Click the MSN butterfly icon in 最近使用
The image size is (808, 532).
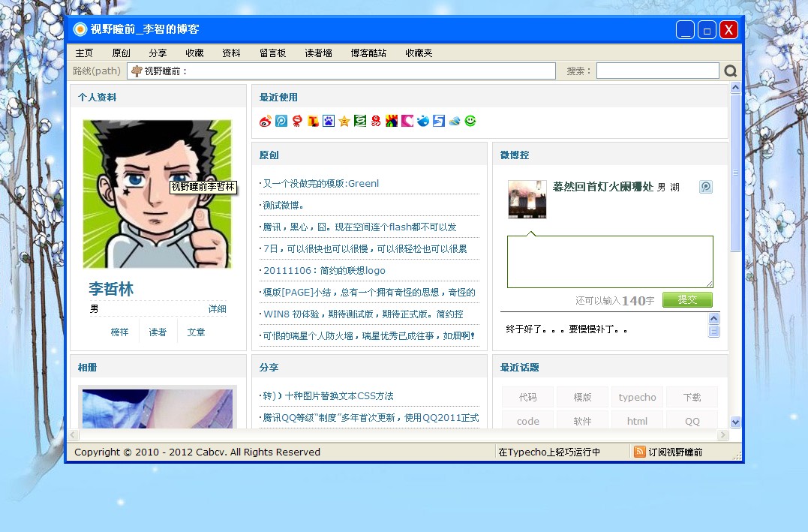(454, 120)
